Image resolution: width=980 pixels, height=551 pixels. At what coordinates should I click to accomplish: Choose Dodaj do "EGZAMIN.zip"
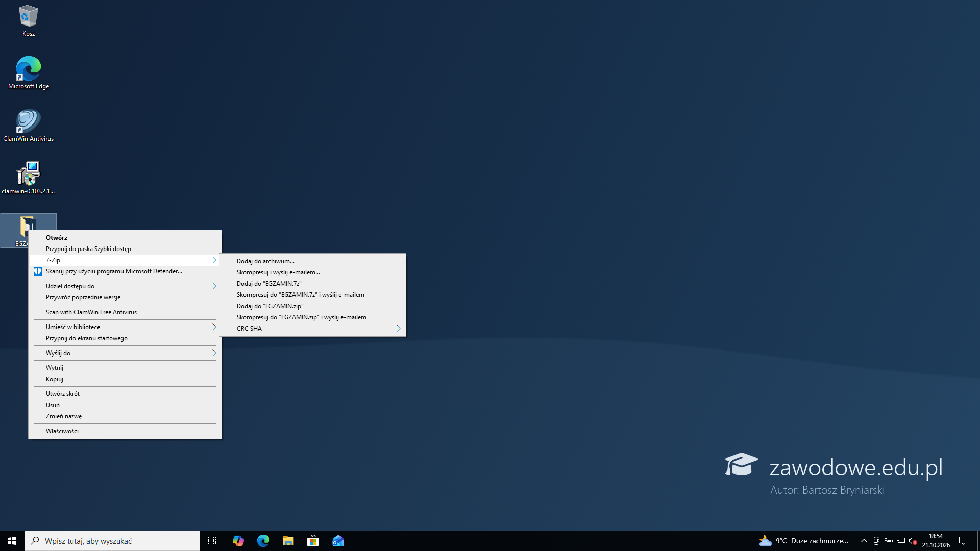[x=312, y=306]
